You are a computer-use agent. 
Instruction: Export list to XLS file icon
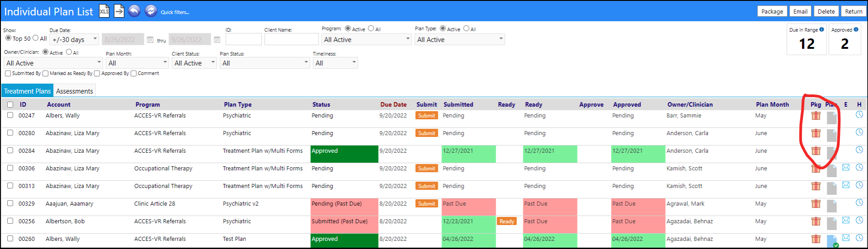[104, 11]
